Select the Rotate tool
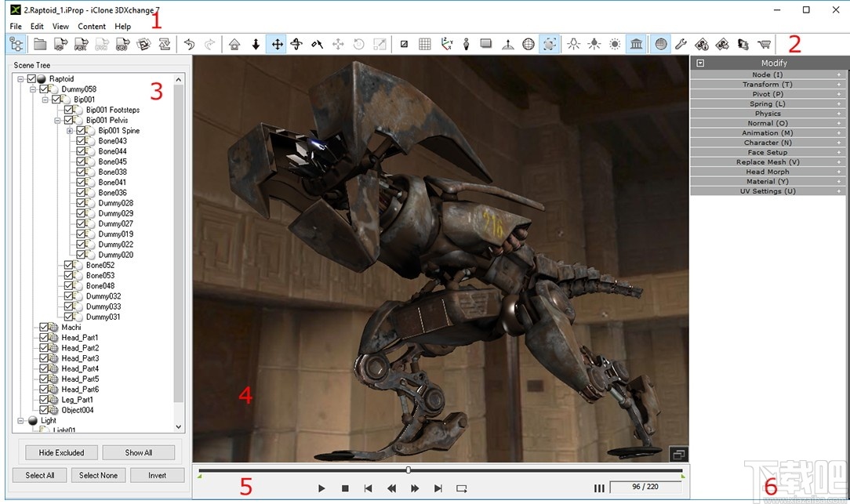Viewport: 850px width, 504px height. pyautogui.click(x=296, y=44)
